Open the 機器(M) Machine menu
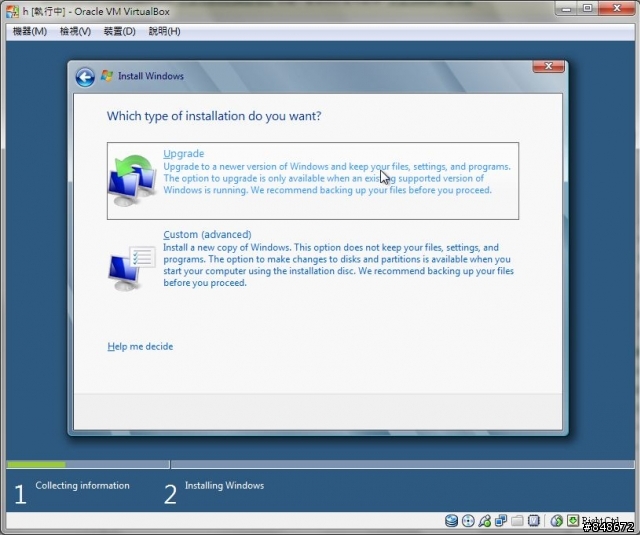640x535 pixels. [x=30, y=31]
